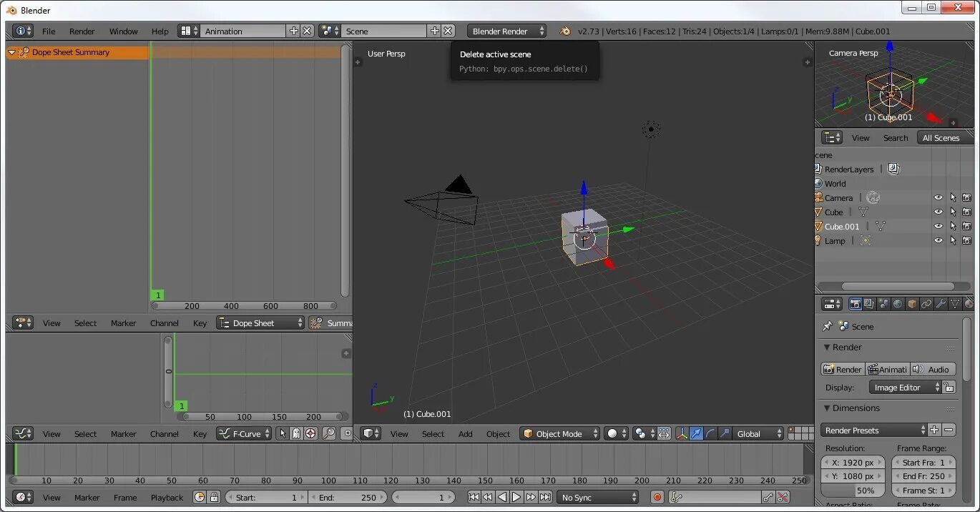Click the Blender logo icon in the info header
Screen dimensions: 980x512
click(x=565, y=31)
